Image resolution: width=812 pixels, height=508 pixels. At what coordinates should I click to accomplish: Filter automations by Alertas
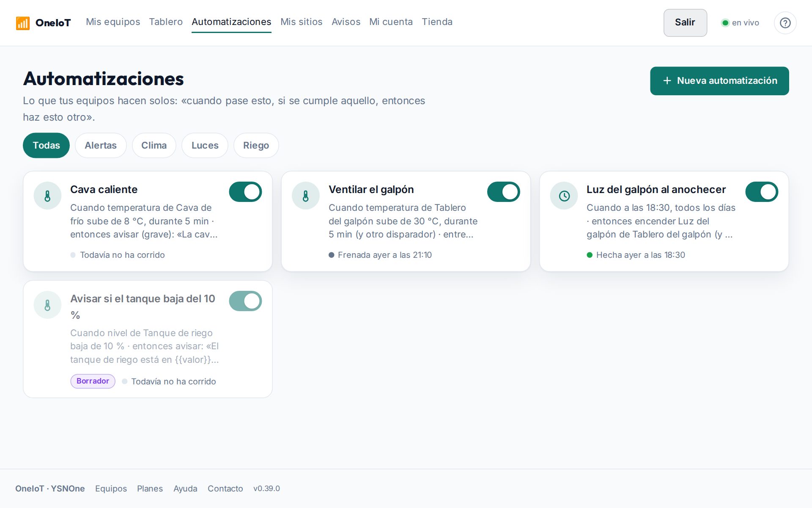pyautogui.click(x=101, y=146)
